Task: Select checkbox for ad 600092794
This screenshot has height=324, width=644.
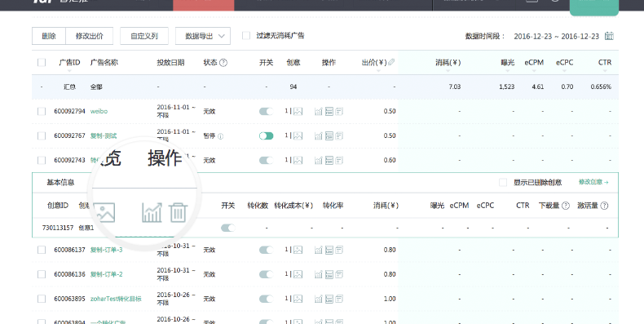Action: click(42, 112)
